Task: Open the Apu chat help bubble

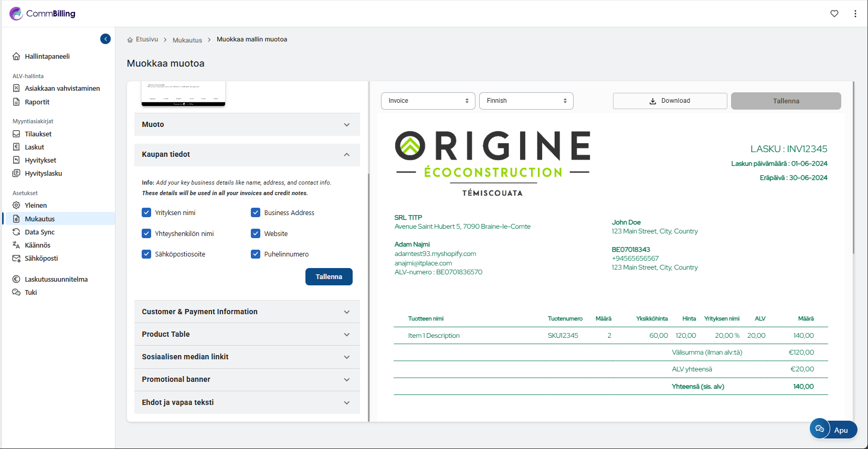Action: pos(833,430)
